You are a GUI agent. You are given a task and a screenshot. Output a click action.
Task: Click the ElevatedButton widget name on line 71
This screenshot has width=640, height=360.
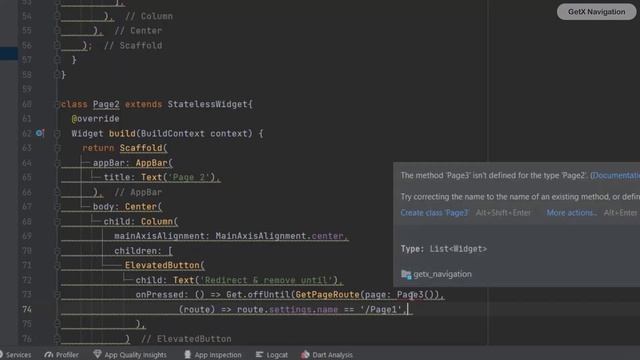click(162, 265)
